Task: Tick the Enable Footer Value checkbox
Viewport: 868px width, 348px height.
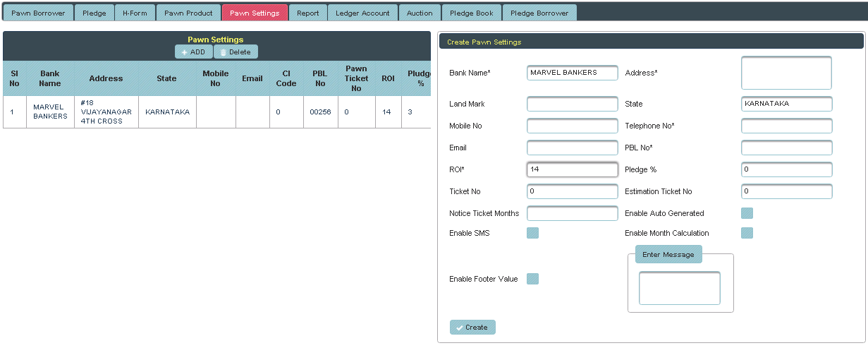Action: (x=532, y=279)
